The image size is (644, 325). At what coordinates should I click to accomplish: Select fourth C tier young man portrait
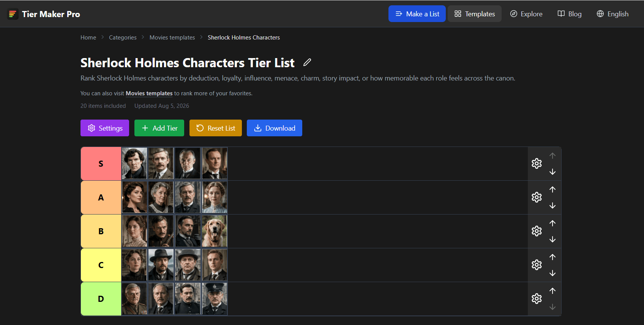(215, 265)
